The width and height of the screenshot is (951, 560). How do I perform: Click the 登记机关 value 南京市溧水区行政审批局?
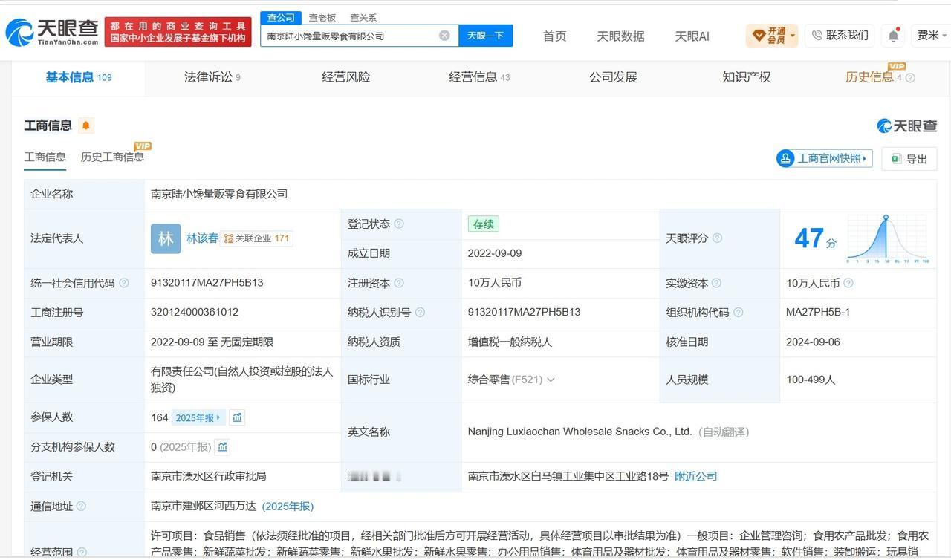tap(208, 476)
